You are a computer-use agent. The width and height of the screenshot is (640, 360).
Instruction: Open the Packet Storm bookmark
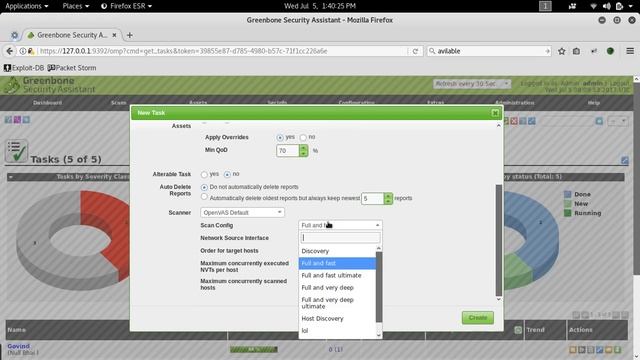coord(72,68)
